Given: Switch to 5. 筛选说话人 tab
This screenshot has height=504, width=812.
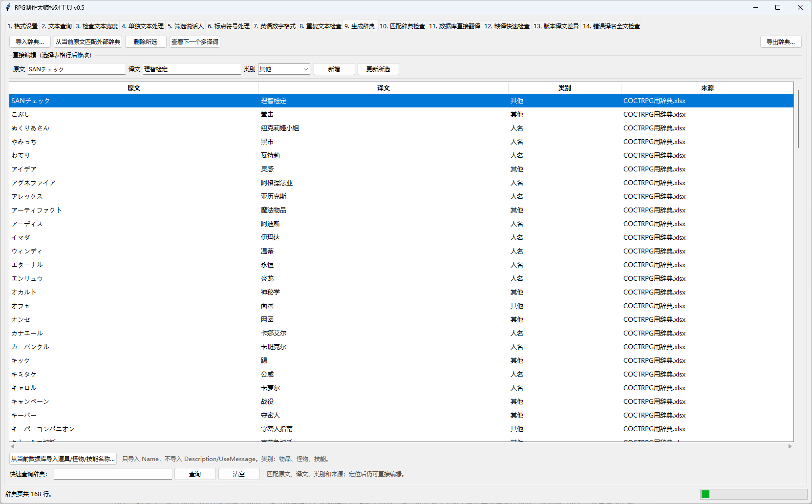Looking at the screenshot, I should (186, 26).
